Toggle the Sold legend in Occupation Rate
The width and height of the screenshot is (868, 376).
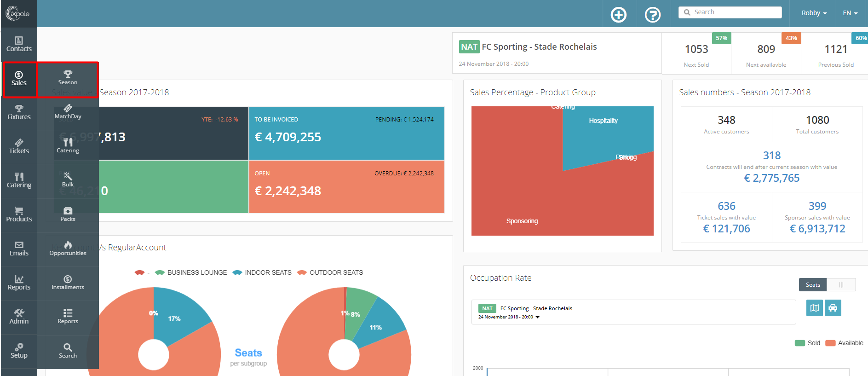click(808, 343)
